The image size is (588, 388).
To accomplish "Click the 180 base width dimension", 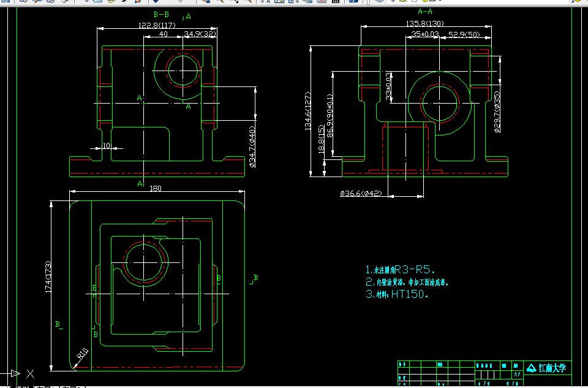I will coord(156,188).
